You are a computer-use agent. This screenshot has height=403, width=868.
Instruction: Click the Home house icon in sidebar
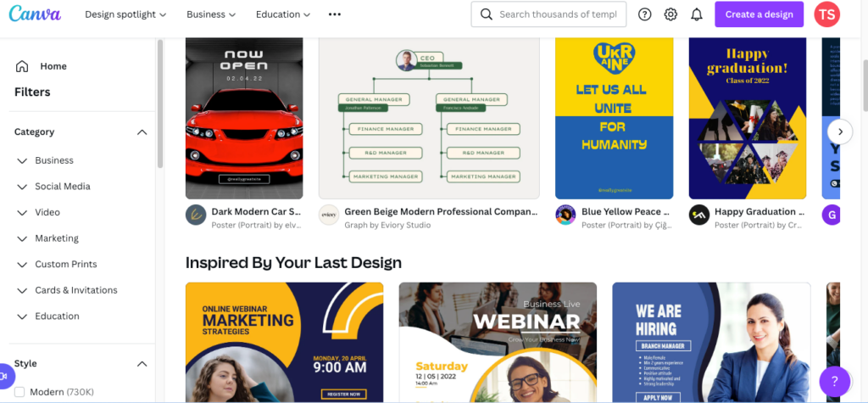click(x=21, y=66)
